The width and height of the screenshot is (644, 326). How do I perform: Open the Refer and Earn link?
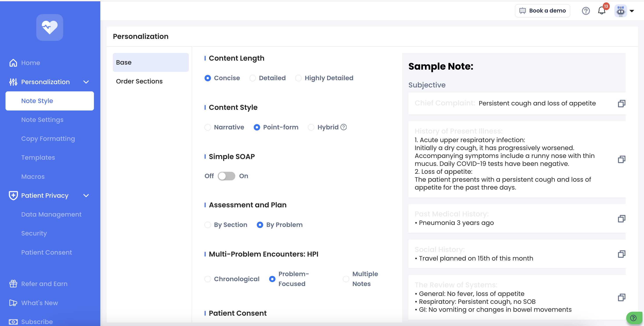point(44,284)
